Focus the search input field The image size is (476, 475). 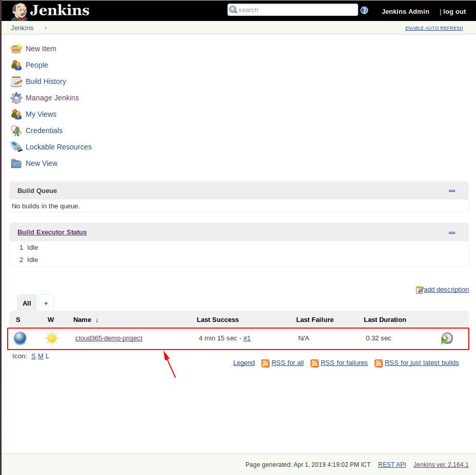click(x=293, y=10)
